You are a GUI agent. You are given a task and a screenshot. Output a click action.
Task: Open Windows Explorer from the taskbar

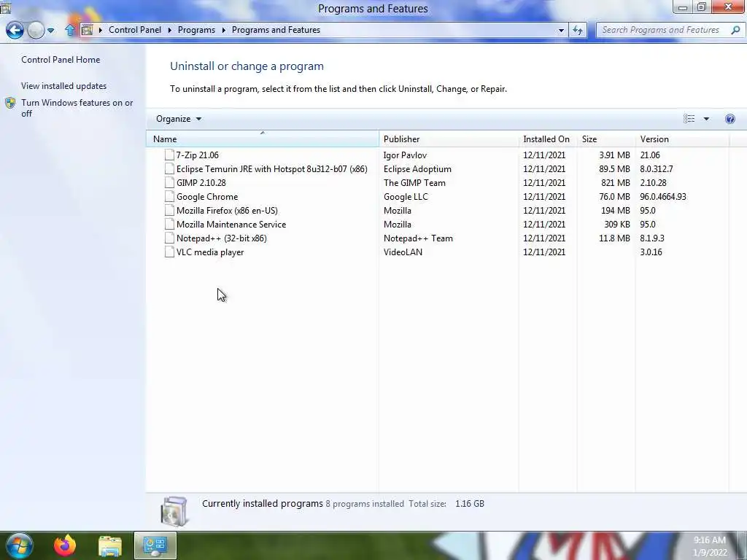click(x=110, y=546)
